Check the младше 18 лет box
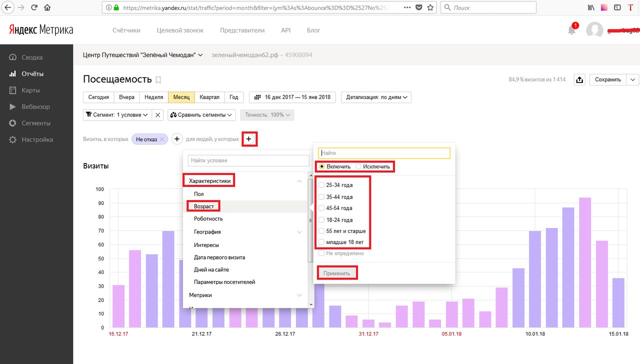 (x=321, y=242)
